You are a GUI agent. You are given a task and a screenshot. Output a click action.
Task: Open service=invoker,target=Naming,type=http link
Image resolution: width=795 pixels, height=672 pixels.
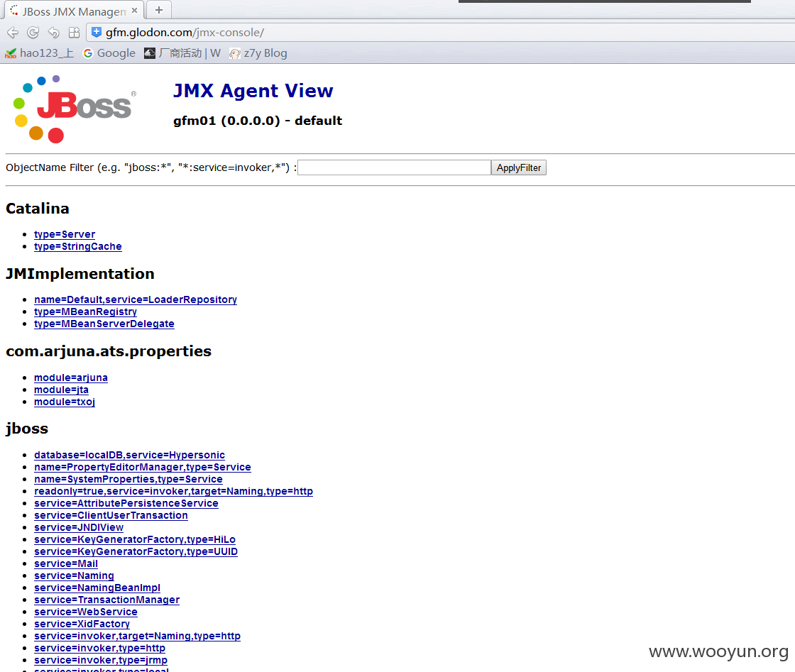[137, 636]
